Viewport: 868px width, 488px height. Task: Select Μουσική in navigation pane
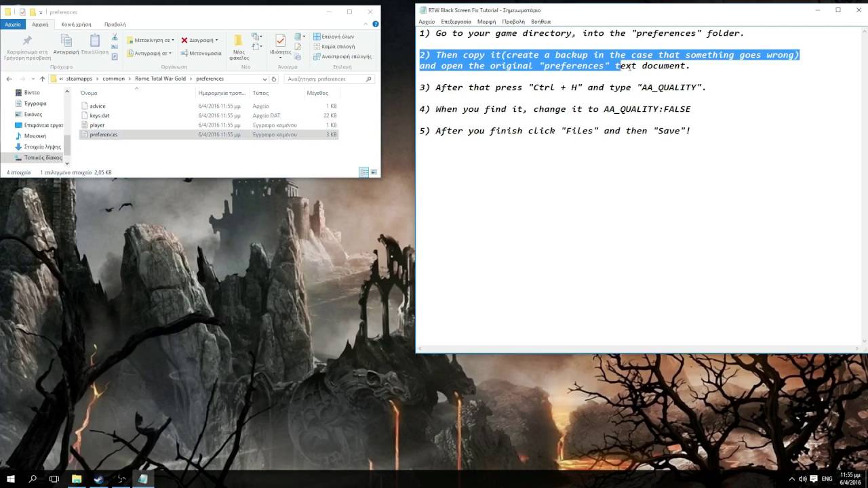point(35,136)
